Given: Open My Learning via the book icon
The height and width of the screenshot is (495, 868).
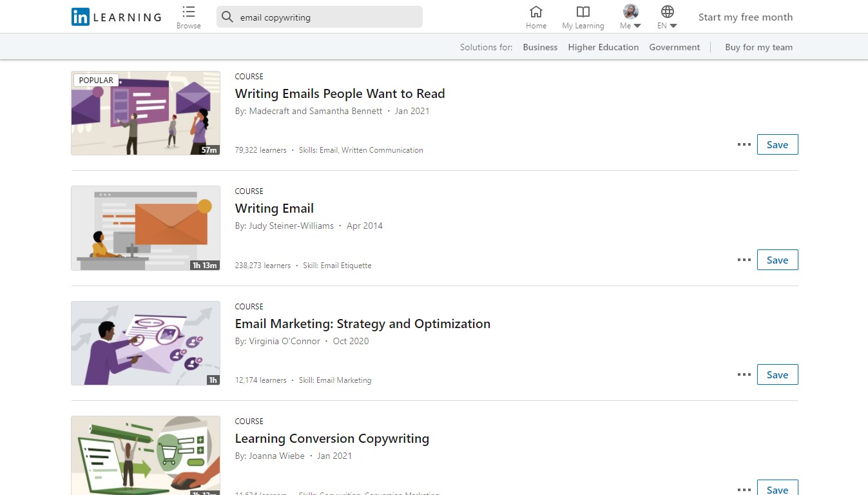Looking at the screenshot, I should pyautogui.click(x=583, y=16).
